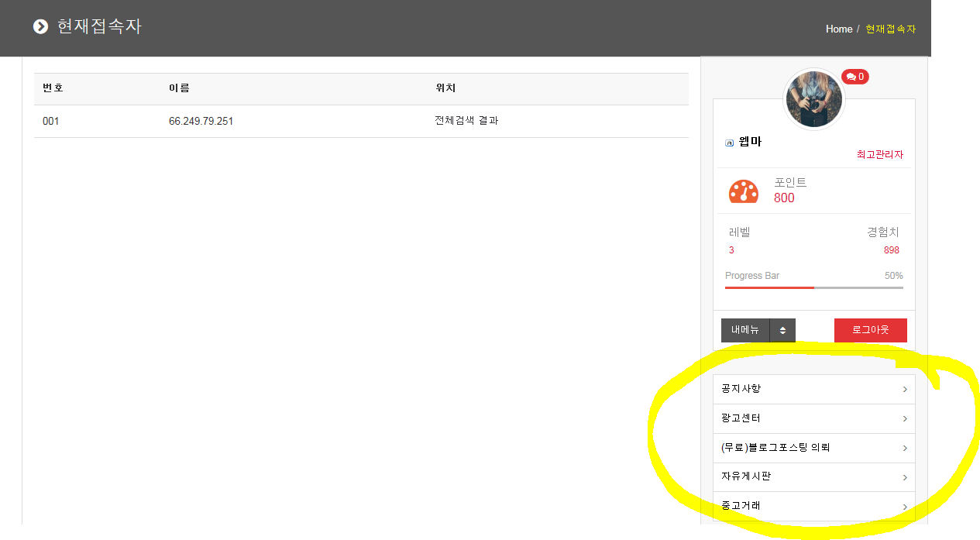The image size is (980, 540).
Task: Open 중고거래 menu item
Action: pyautogui.click(x=814, y=506)
